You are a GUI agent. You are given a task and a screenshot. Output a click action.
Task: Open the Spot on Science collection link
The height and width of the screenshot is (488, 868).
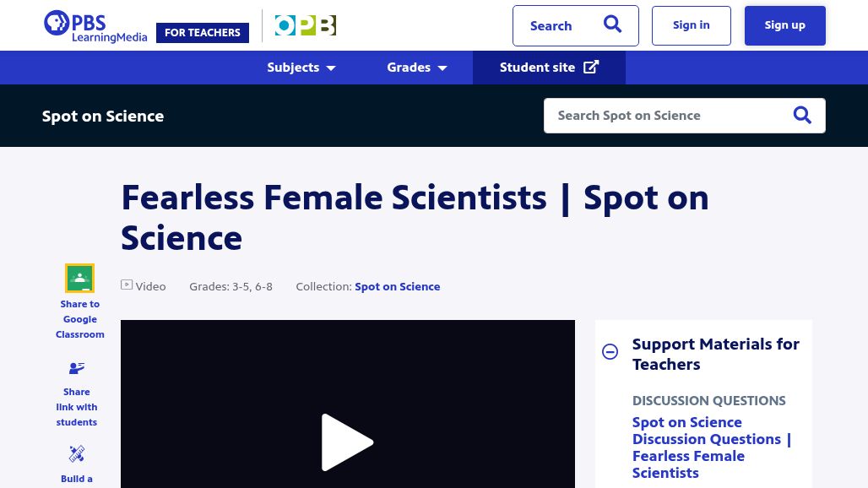click(397, 286)
